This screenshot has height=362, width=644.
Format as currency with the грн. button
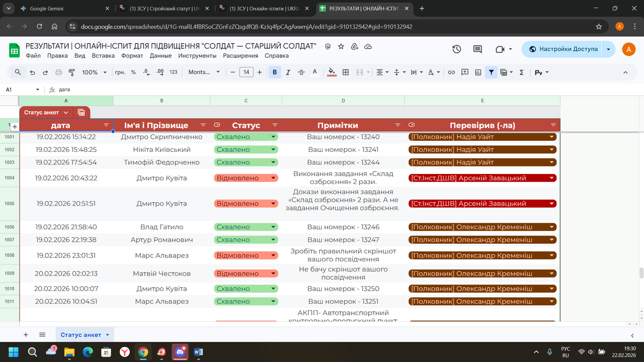click(120, 72)
